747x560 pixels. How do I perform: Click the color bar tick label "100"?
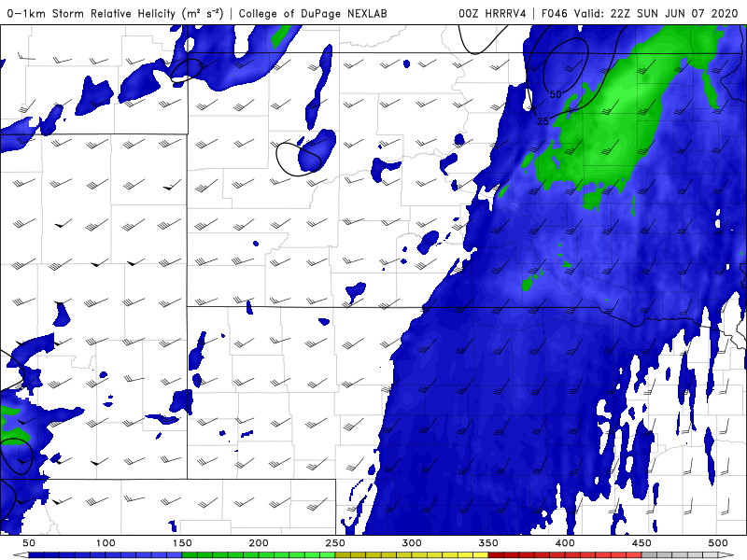tap(106, 543)
